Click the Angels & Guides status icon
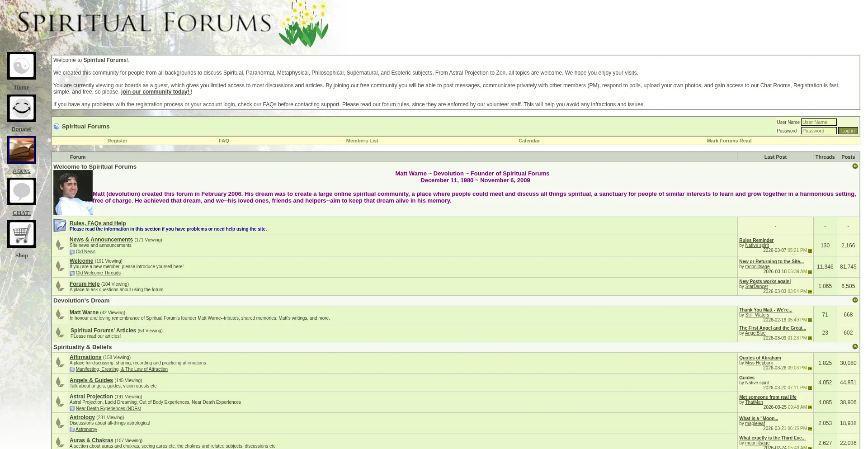Screen dimensions: 868x449 60,383
